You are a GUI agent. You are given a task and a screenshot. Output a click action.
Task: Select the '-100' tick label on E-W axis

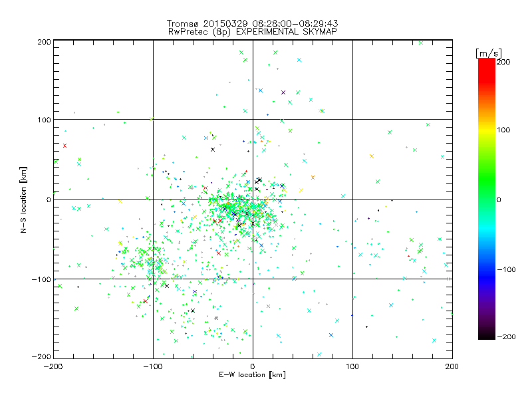coord(153,366)
